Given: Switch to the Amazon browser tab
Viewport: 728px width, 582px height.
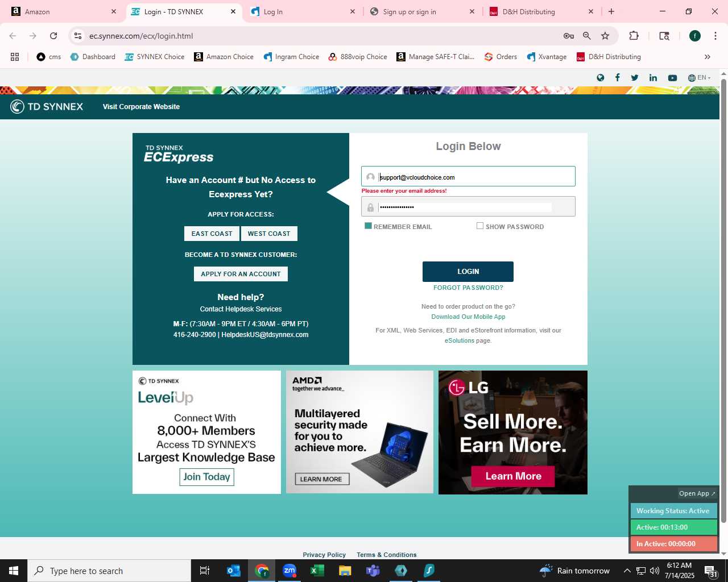Looking at the screenshot, I should point(64,11).
